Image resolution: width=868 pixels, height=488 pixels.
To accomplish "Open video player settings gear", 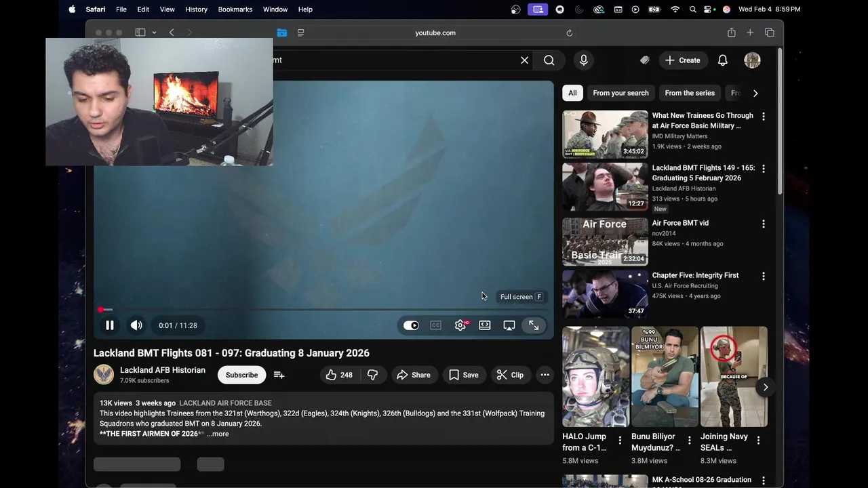I will point(460,325).
